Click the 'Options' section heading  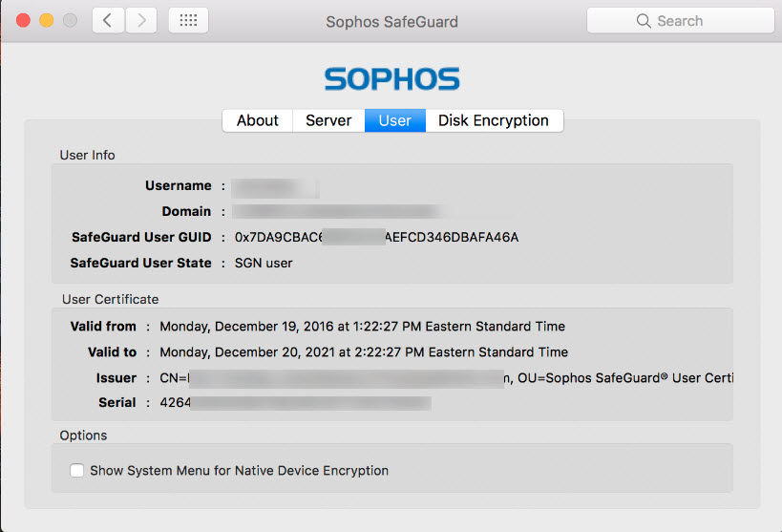83,436
